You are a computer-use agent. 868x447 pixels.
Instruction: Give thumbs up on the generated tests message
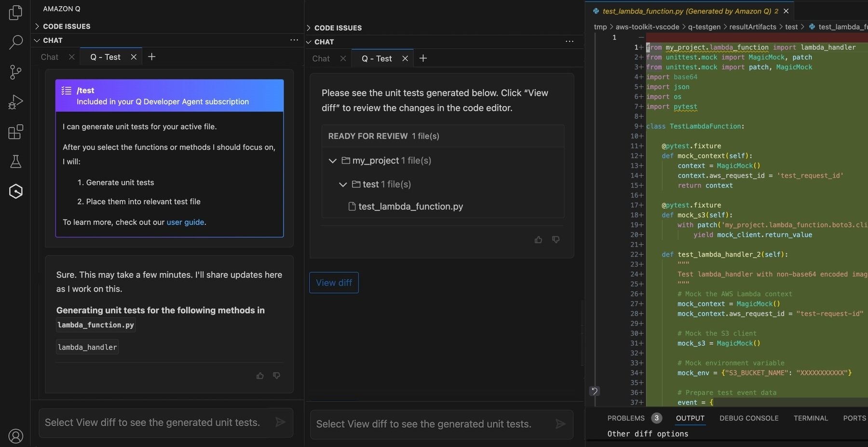pos(260,376)
